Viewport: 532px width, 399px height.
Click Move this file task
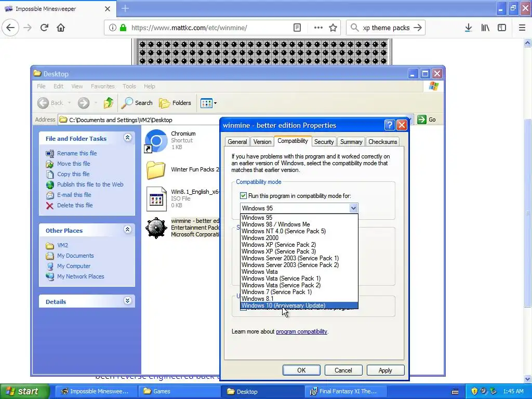coord(73,164)
